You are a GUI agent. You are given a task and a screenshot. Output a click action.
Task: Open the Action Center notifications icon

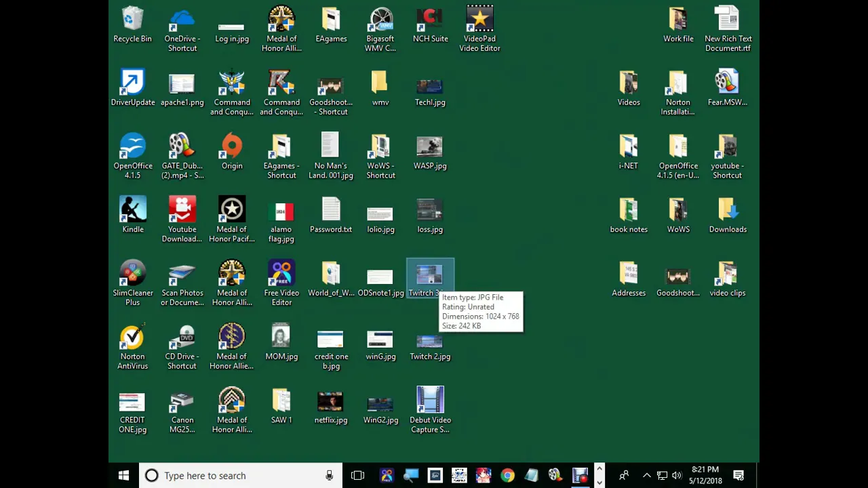[x=738, y=476]
